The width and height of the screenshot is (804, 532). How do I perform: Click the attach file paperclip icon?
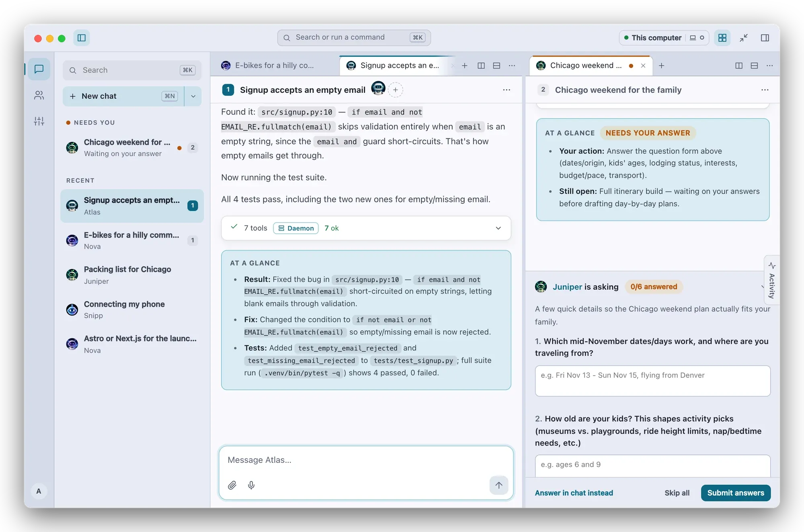coord(232,485)
